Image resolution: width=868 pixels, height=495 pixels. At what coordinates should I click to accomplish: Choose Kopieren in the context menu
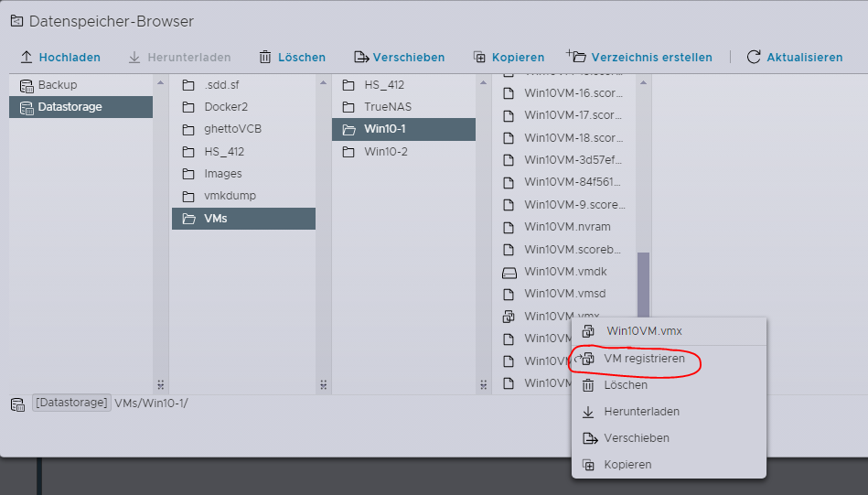pos(627,465)
